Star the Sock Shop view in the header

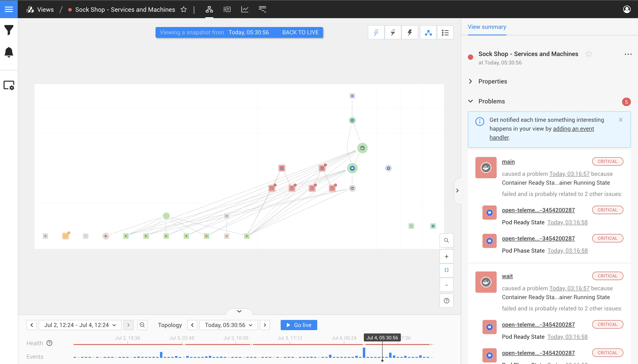[184, 10]
